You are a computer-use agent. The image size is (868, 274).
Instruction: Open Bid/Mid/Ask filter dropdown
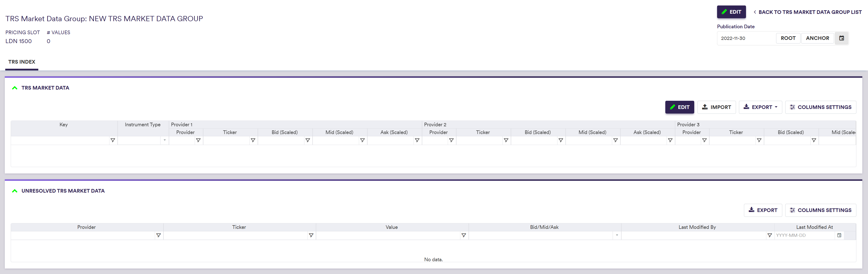click(617, 235)
